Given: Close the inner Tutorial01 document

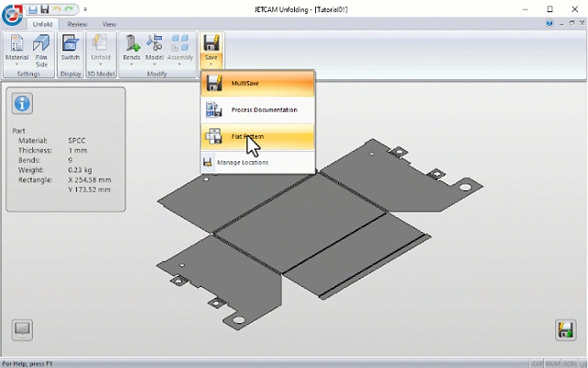Looking at the screenshot, I should coord(582,23).
